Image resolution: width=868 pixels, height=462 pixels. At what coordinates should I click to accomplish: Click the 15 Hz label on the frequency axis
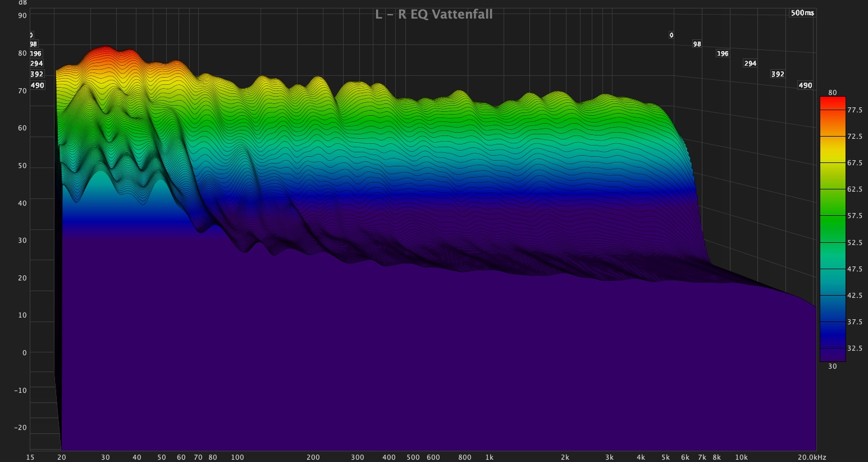click(30, 457)
